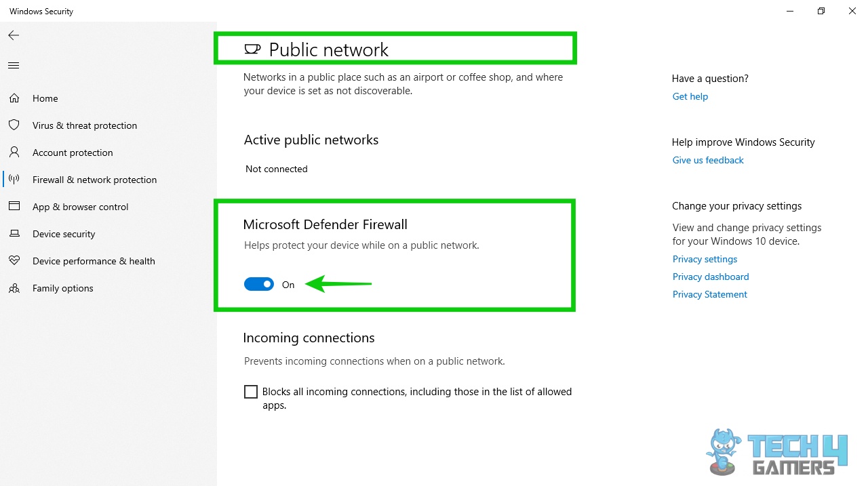
Task: Check Blocks all incoming connections checkbox
Action: coord(251,392)
